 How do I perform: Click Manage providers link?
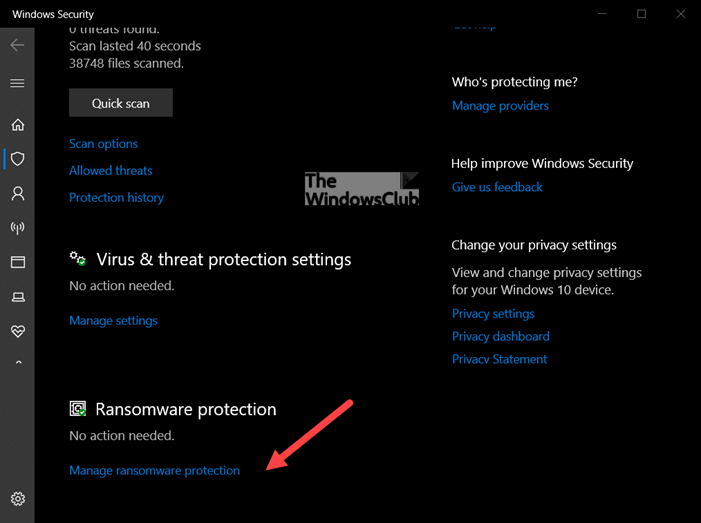click(x=500, y=106)
